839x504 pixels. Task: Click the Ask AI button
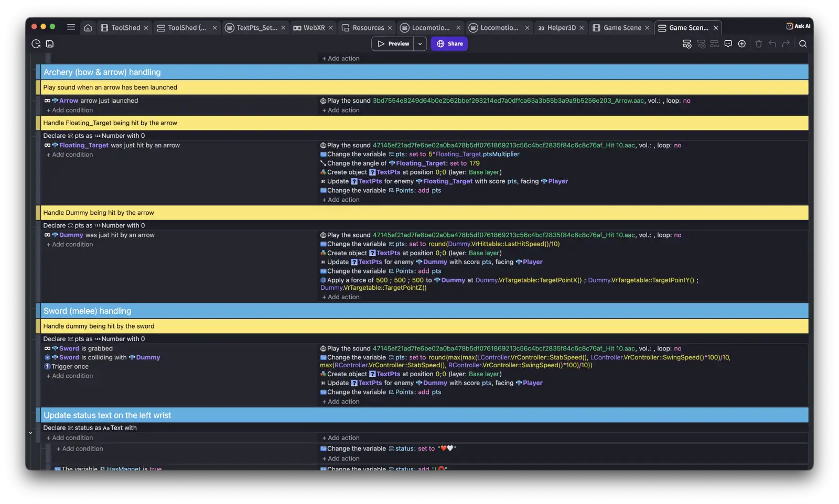click(x=798, y=26)
